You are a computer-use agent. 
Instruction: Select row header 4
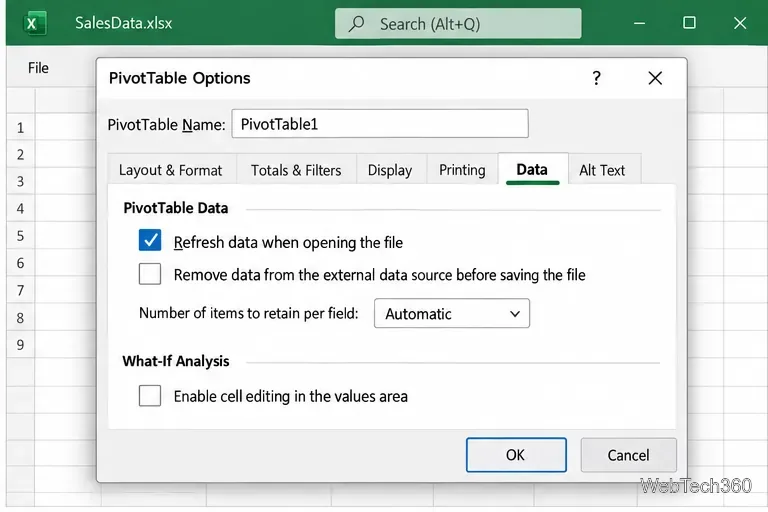pyautogui.click(x=20, y=209)
